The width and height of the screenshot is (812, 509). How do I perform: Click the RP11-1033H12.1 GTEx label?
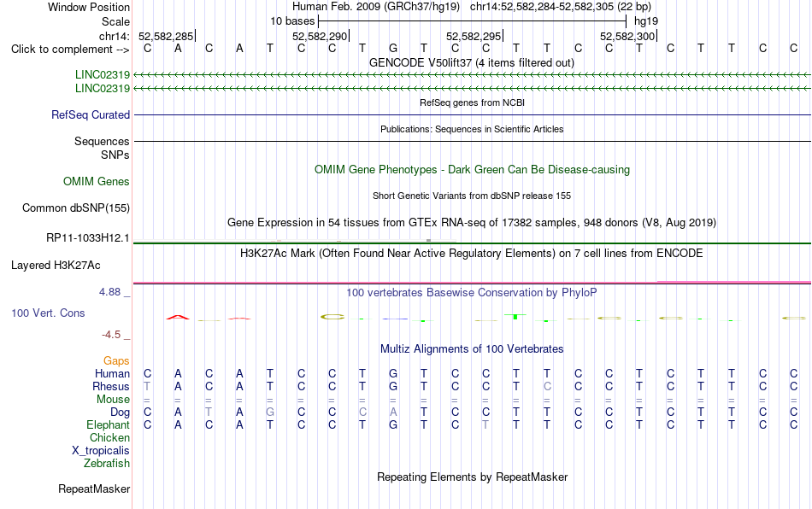(x=88, y=238)
